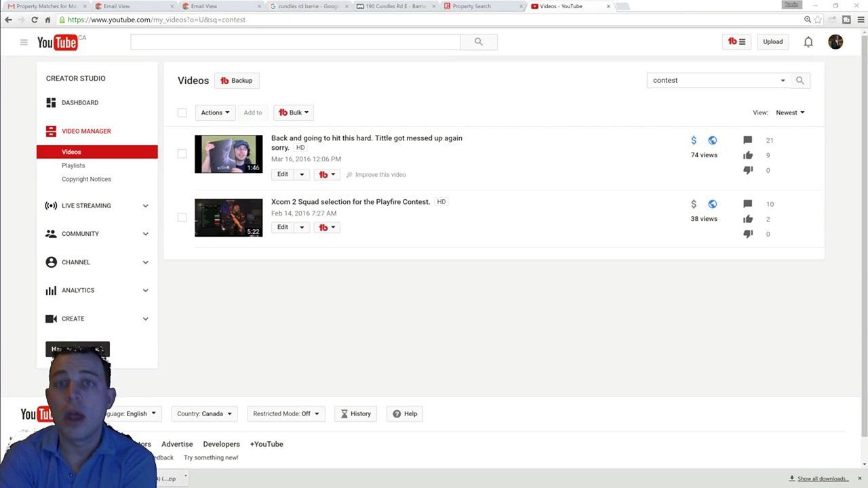This screenshot has width=868, height=488.
Task: Click monetization dollar icon for Xcom 2 video
Action: point(694,204)
